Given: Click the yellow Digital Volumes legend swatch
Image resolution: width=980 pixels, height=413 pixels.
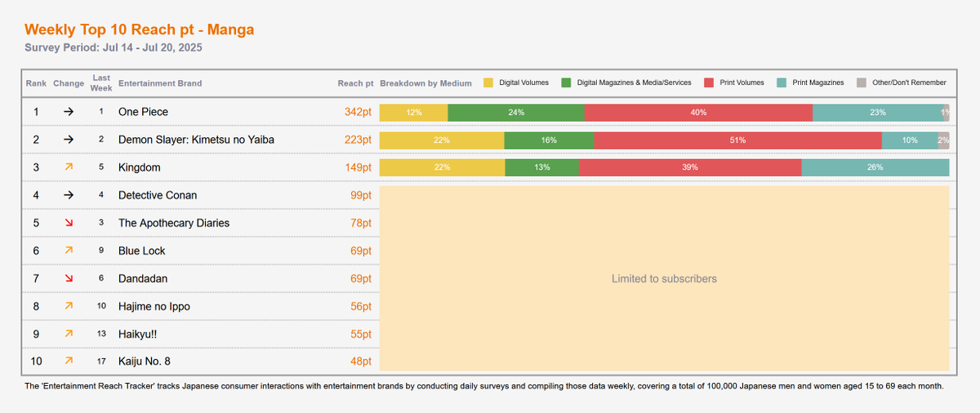Looking at the screenshot, I should (x=488, y=82).
